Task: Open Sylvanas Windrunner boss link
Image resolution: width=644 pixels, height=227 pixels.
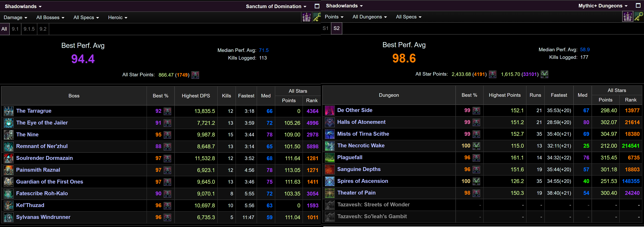Action: point(43,217)
